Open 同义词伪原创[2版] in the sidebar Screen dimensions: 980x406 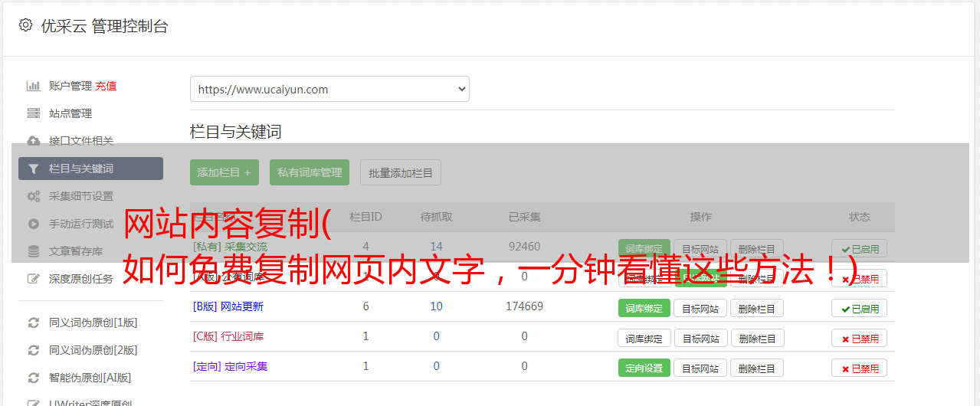[93, 350]
